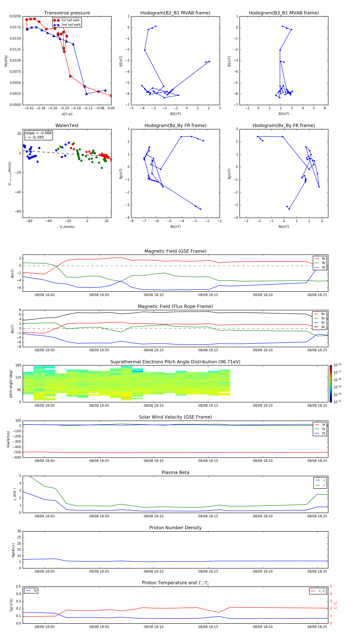Click the "Hodogram(Bz_By FR frame)" title
Screen dimensions: 351x644
[x=175, y=125]
